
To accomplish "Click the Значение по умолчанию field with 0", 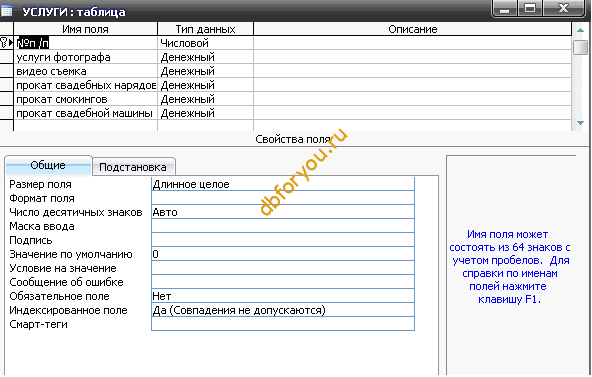I will click(x=283, y=254).
